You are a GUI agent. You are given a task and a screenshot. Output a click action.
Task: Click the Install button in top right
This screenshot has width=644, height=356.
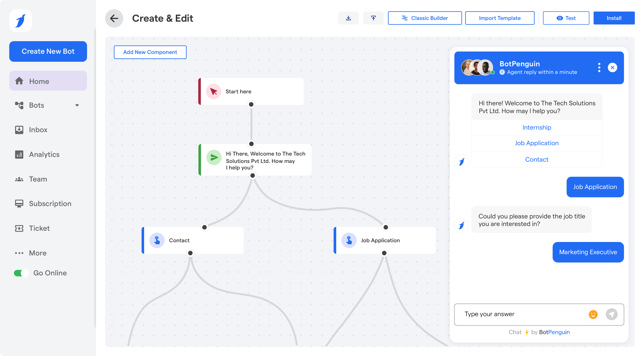pyautogui.click(x=614, y=18)
